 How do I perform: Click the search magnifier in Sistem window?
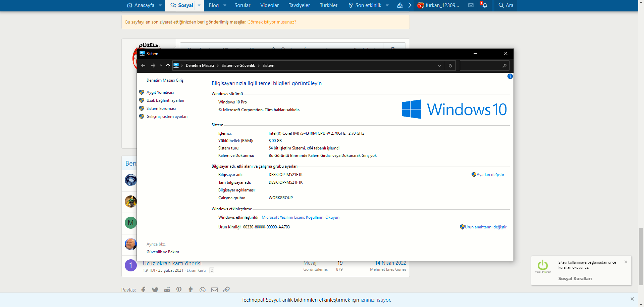[504, 65]
